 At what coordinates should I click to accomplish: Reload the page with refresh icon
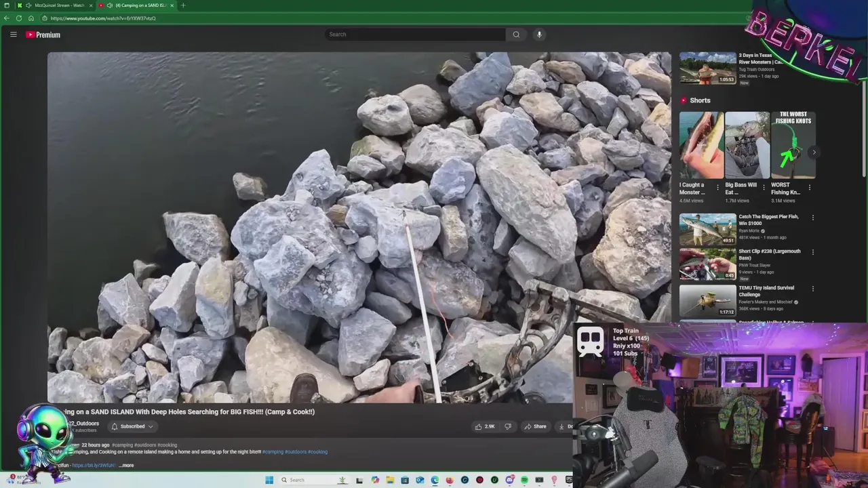pyautogui.click(x=19, y=18)
